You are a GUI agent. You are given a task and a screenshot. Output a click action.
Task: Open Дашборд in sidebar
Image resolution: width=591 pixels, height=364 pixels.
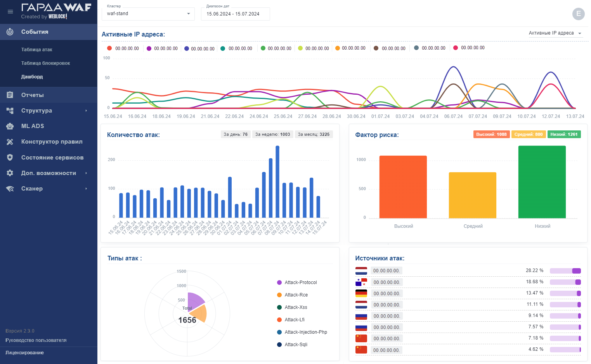32,77
